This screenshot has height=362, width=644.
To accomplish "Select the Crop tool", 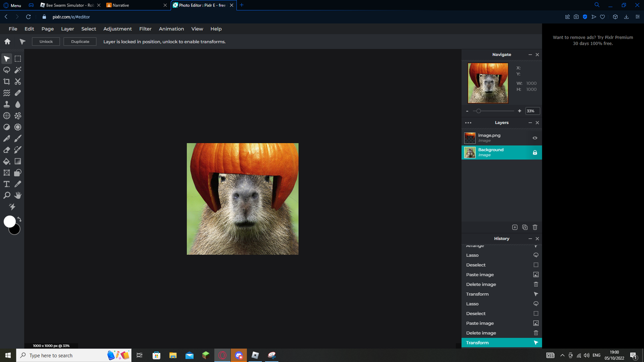I will click(7, 81).
